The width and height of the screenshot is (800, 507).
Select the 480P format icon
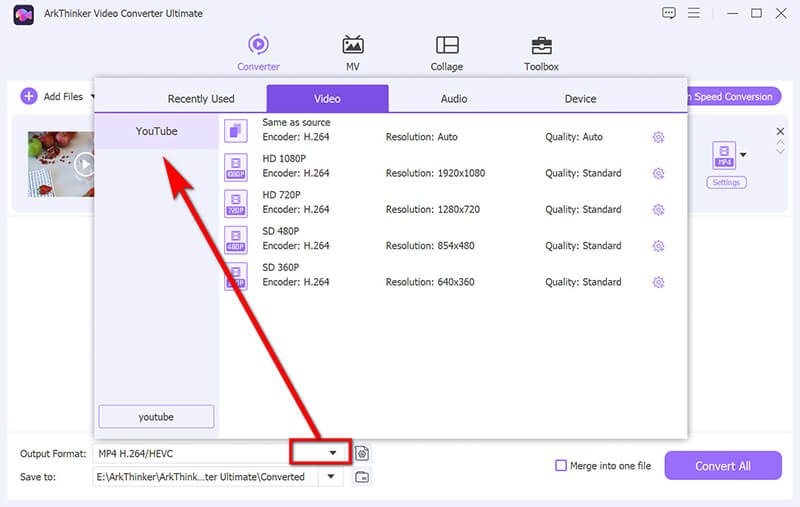[236, 239]
